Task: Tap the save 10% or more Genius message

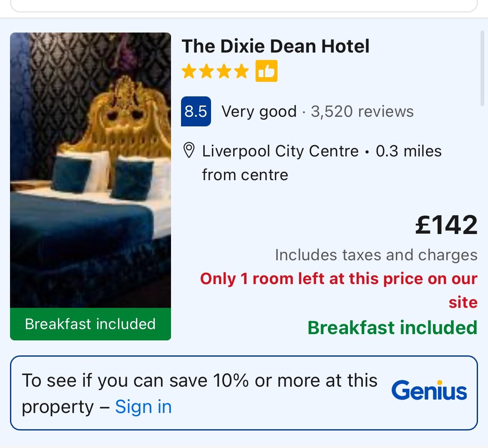Action: (x=199, y=393)
